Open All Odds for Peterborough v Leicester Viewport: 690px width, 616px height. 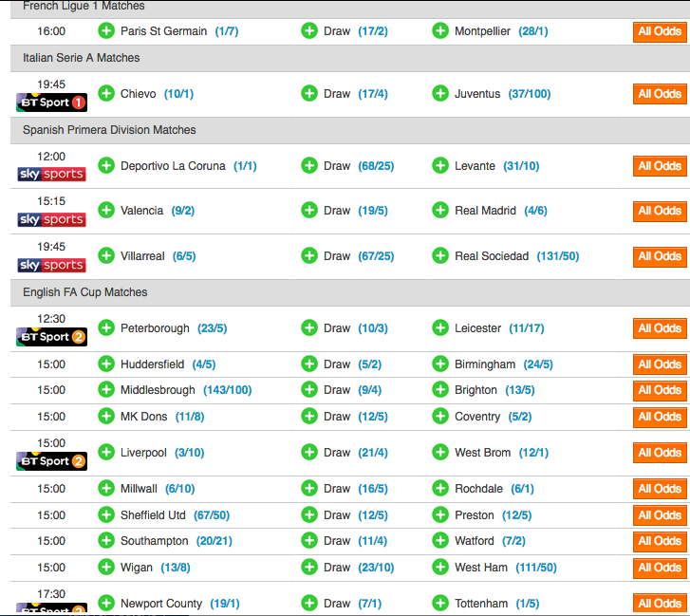point(660,328)
